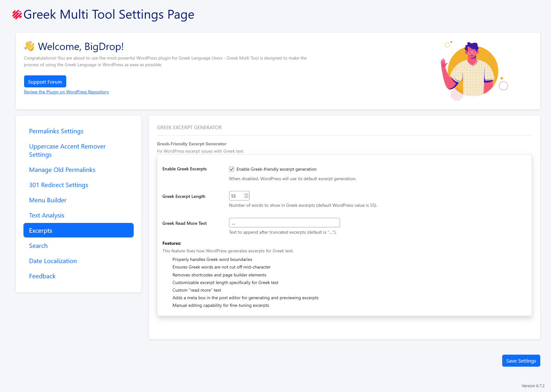Screen dimensions: 551x392
Task: Open Uppercase Accent Remover Settings
Action: tap(67, 150)
